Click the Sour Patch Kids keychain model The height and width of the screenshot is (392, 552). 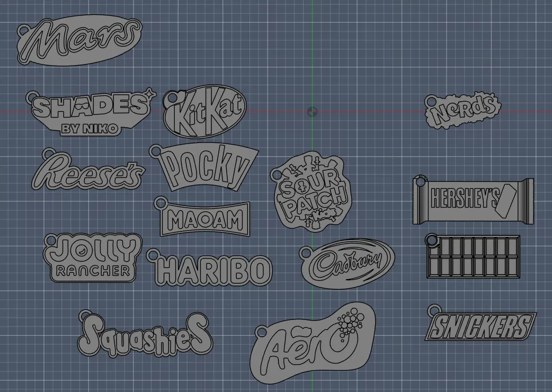coord(311,192)
